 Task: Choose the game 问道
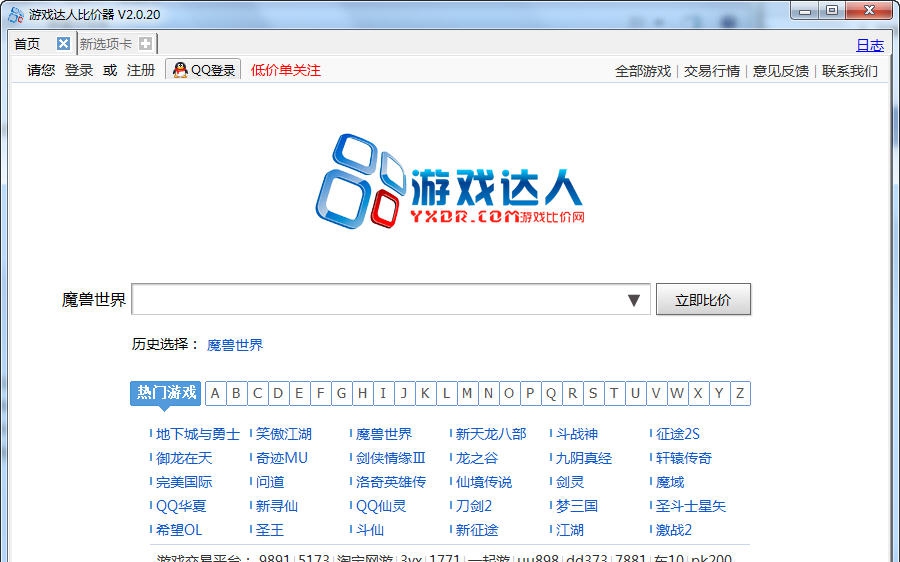[270, 482]
